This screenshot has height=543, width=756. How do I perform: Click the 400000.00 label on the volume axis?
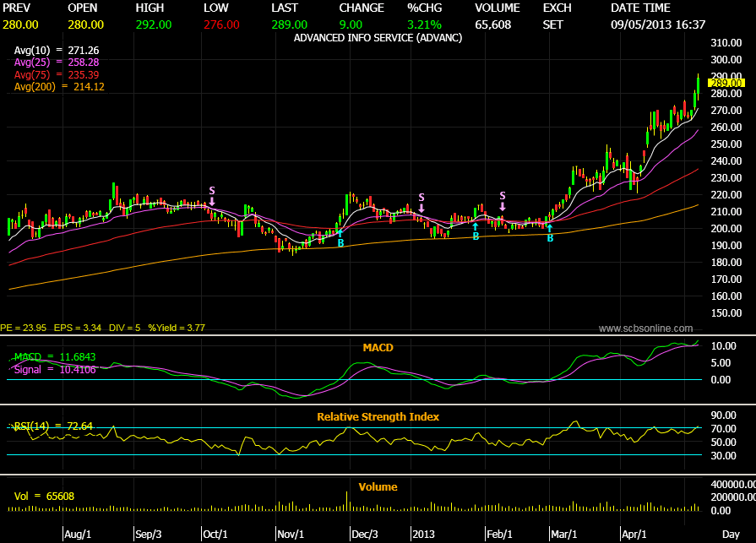[x=733, y=484]
